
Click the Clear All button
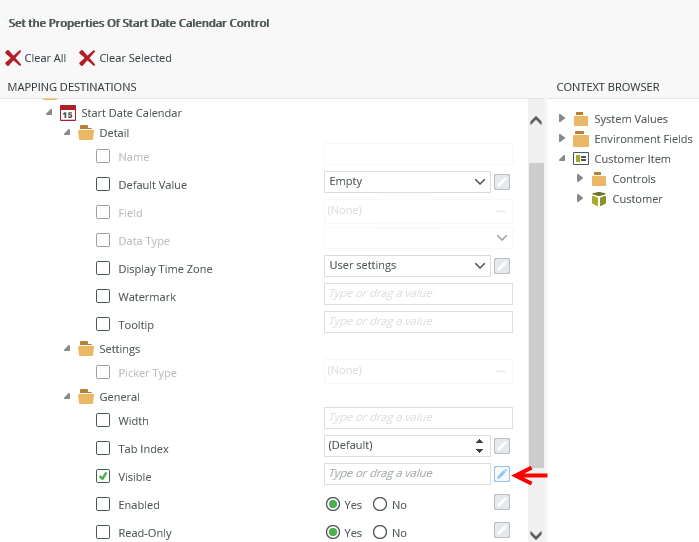[x=36, y=58]
